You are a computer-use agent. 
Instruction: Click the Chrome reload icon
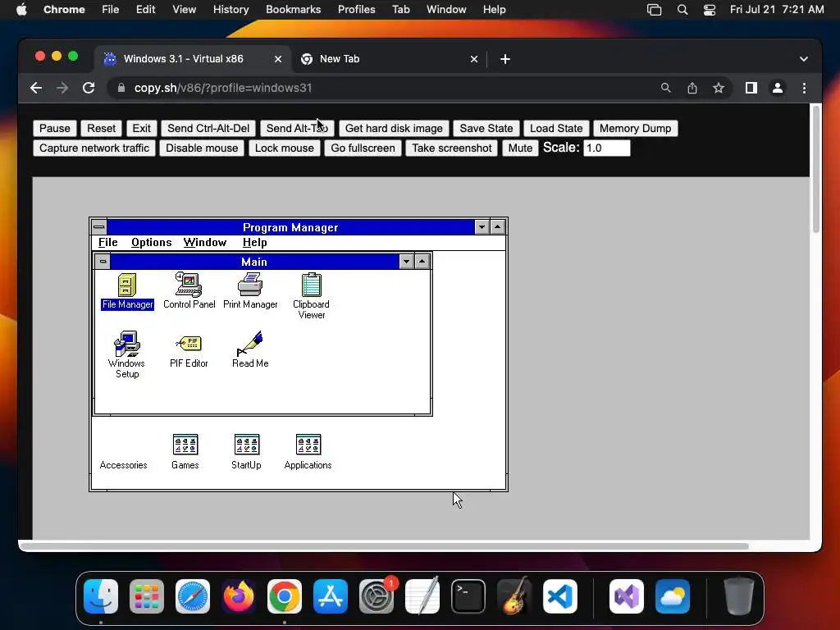pos(89,88)
